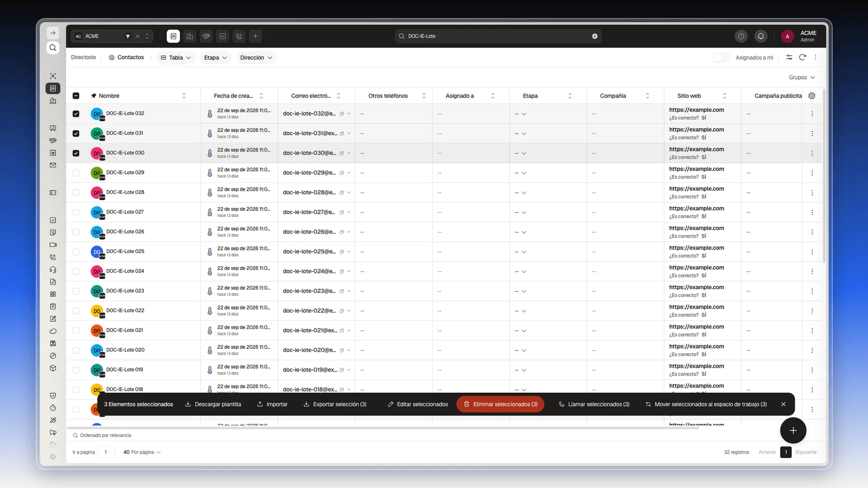Switch to the Contactos tab
This screenshot has width=868, height=488.
click(126, 57)
